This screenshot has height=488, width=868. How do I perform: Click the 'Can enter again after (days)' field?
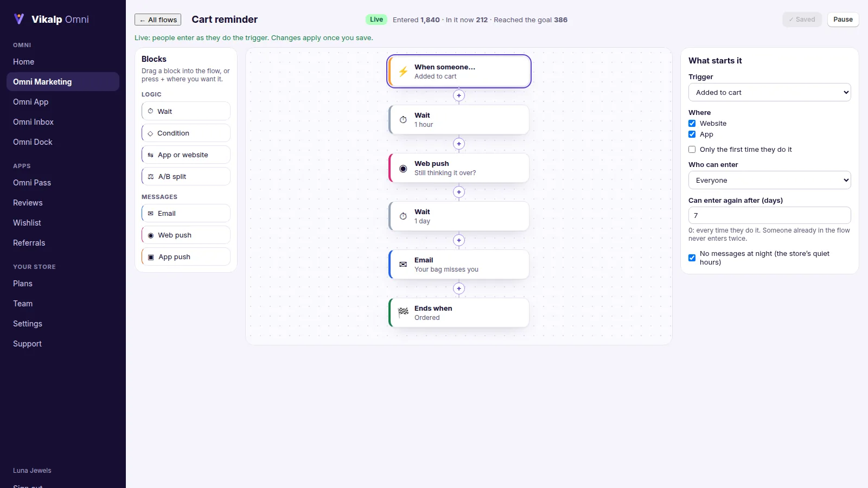(769, 215)
